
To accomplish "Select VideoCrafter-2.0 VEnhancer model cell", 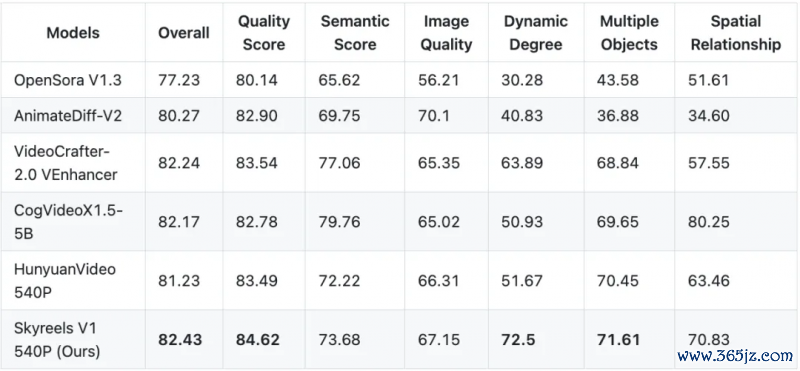I will pyautogui.click(x=65, y=163).
